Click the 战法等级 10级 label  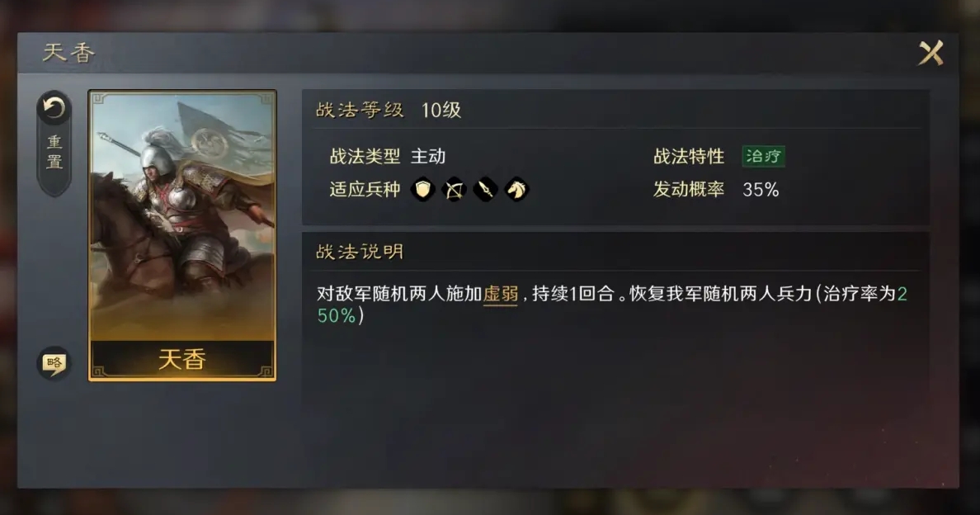click(x=389, y=110)
